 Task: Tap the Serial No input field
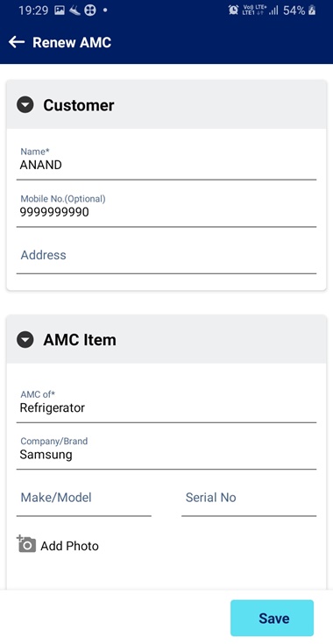249,499
